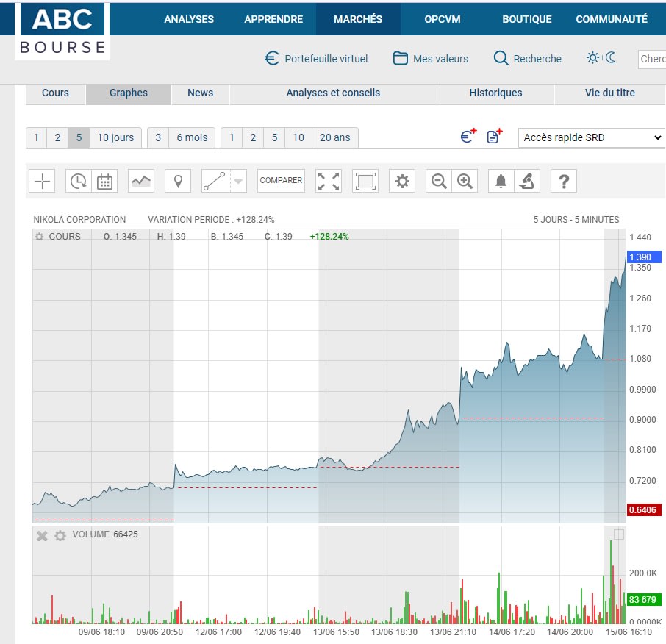Open the Accès rapide SRD dropdown

tap(591, 137)
